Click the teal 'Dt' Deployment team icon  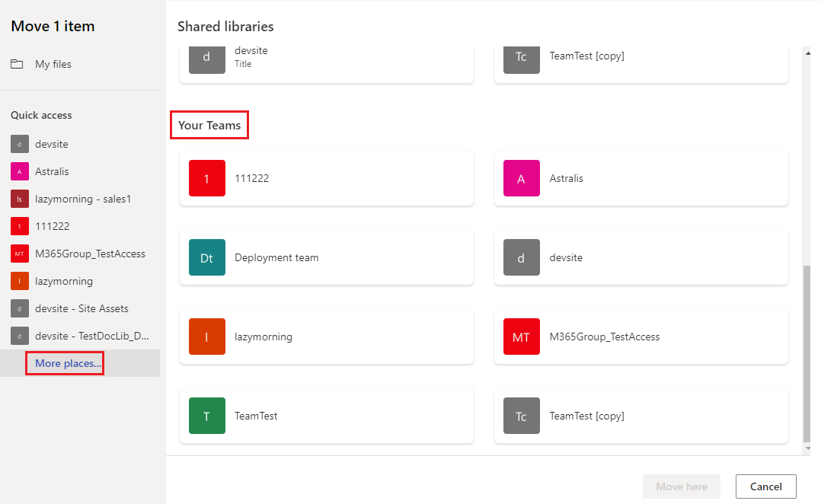pos(207,257)
